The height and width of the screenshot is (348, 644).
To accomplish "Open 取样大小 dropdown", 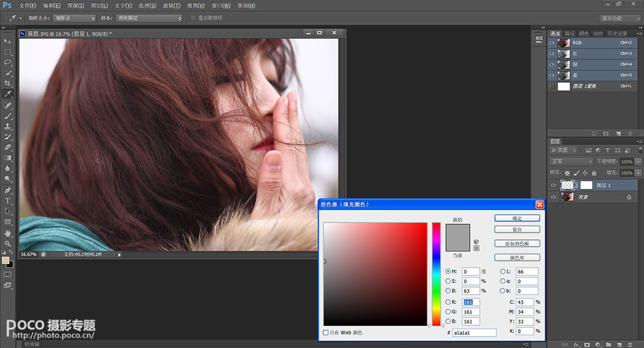I will tap(74, 18).
